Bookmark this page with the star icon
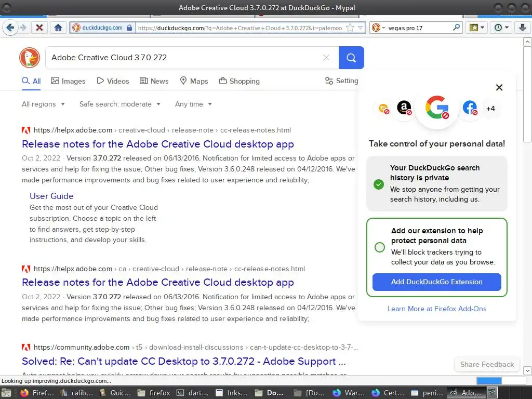This screenshot has height=399, width=532. [x=350, y=28]
